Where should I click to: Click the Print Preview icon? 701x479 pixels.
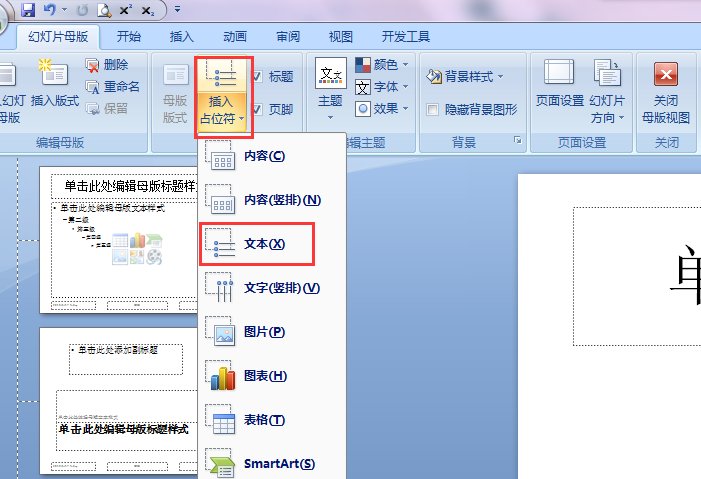pyautogui.click(x=104, y=9)
